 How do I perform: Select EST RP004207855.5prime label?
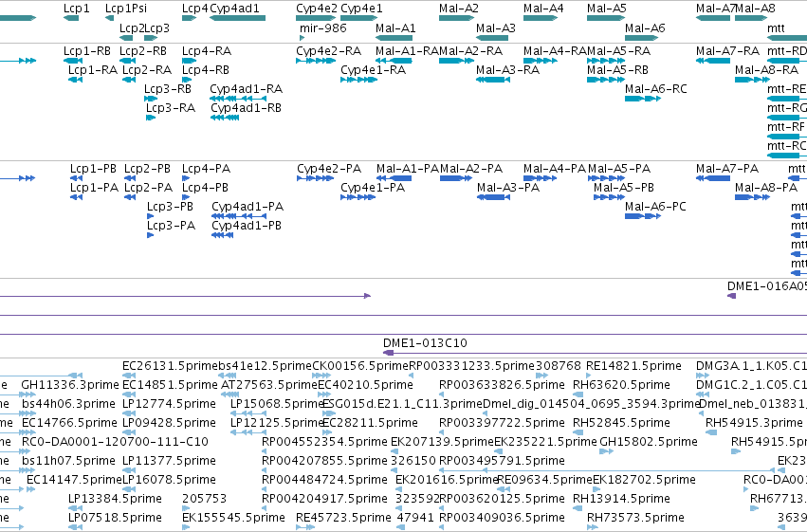click(x=324, y=461)
